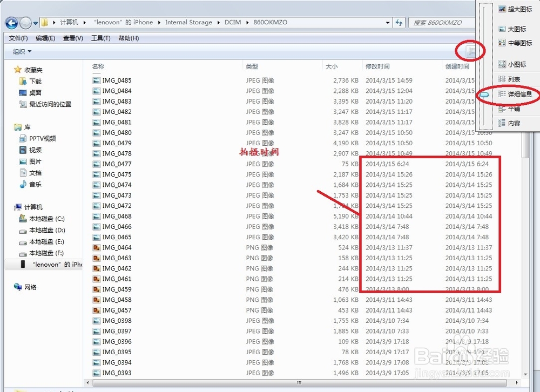
Task: Choose 大图标 view option
Action: pos(512,29)
